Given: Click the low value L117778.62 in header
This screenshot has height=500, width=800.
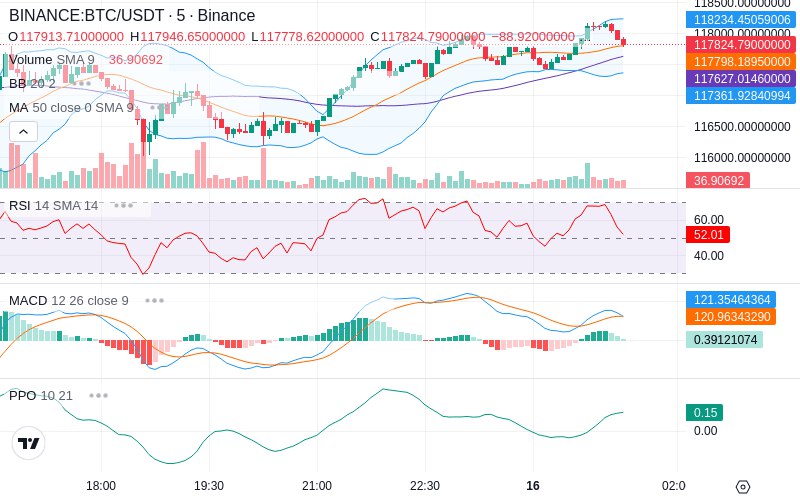Looking at the screenshot, I should tap(308, 37).
